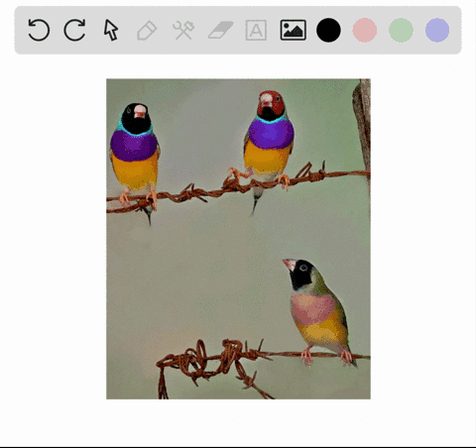Choose the lavender purple color swatch
The image size is (476, 448).
pyautogui.click(x=437, y=30)
